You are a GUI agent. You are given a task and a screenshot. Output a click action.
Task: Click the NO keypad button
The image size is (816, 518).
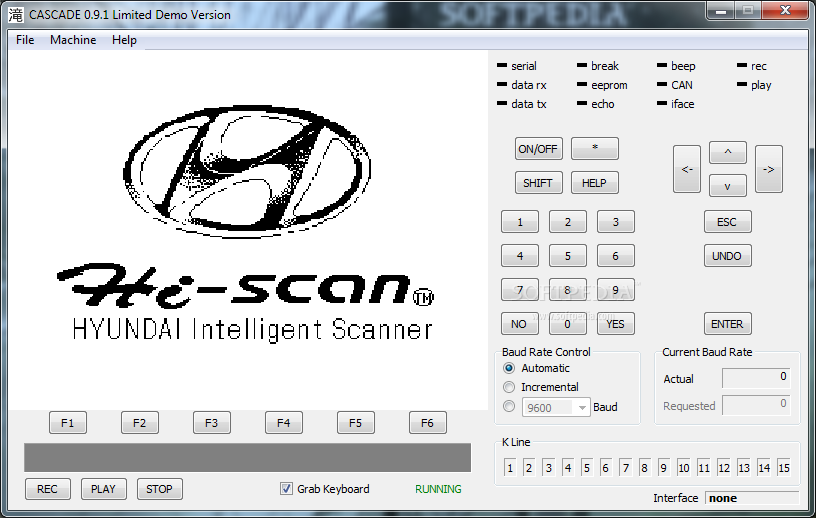point(520,324)
